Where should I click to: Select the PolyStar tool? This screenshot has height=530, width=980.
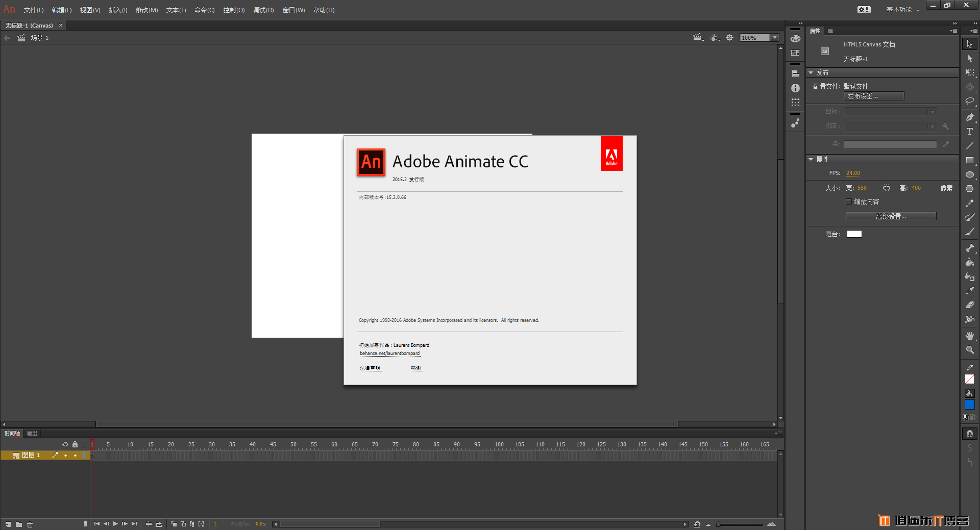click(x=970, y=189)
